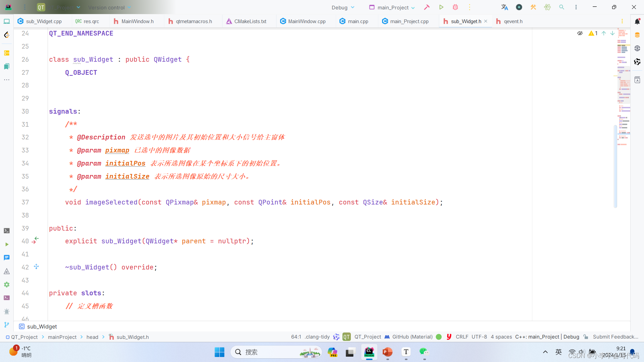The image size is (644, 362).
Task: Open the Git branch tool window icon
Action: (x=7, y=324)
